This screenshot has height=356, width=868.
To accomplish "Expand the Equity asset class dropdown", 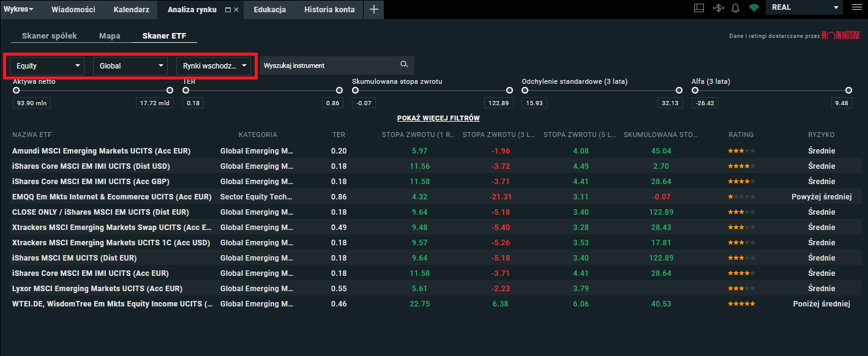I will click(47, 65).
